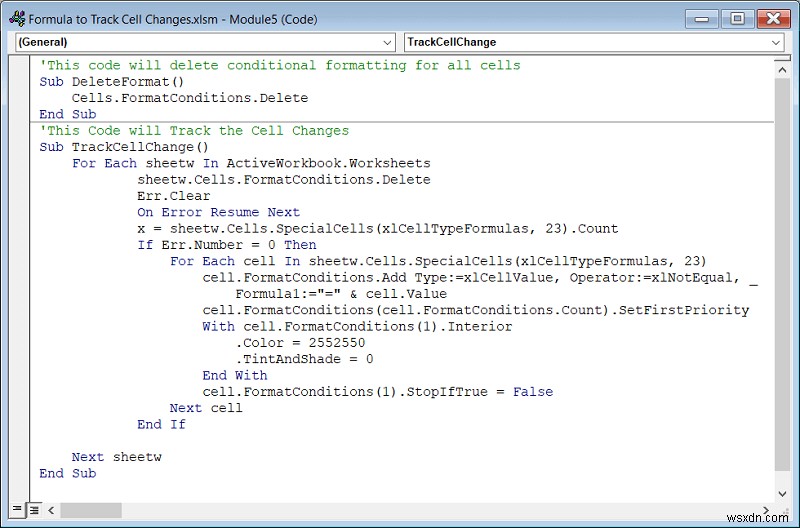Click the line ending '.SetFirstPriority'
This screenshot has height=528, width=800.
(x=476, y=310)
